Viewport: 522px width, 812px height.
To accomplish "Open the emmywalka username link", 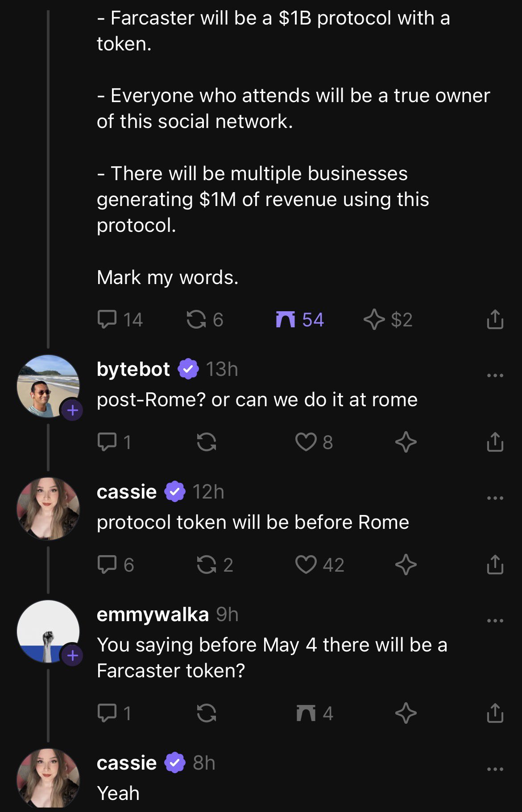I will [x=153, y=614].
